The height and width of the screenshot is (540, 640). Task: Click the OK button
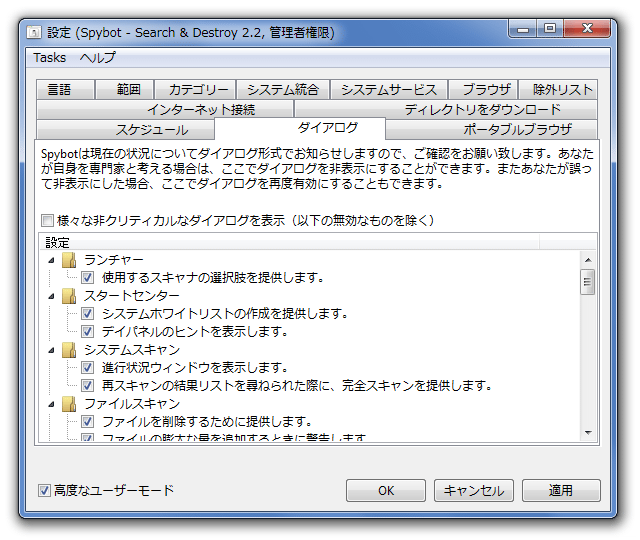[x=386, y=490]
